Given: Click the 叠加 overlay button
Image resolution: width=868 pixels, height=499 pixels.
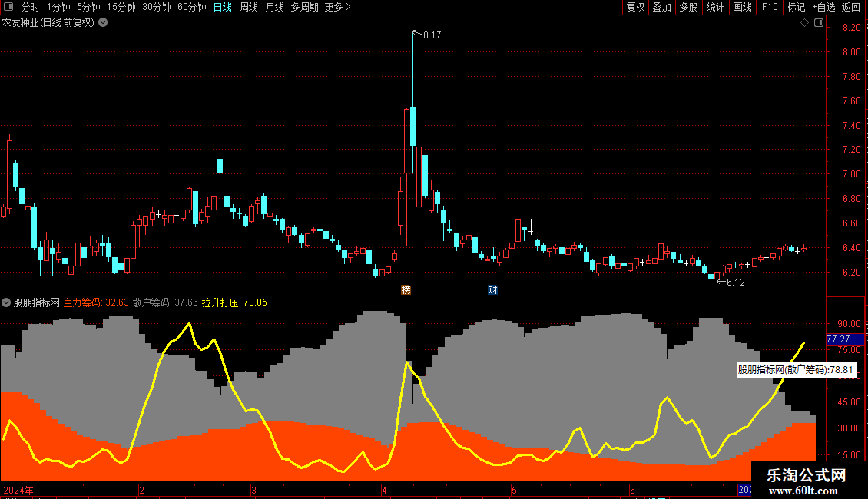Looking at the screenshot, I should point(661,7).
